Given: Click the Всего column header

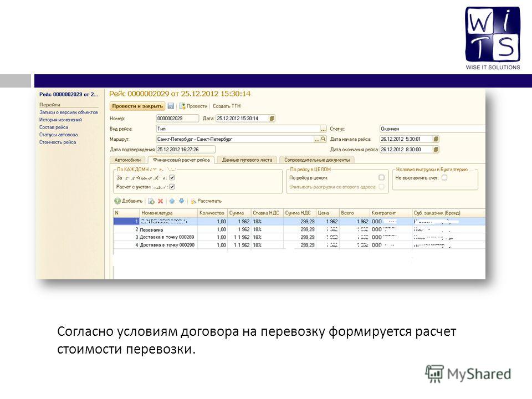Looking at the screenshot, I should 354,213.
